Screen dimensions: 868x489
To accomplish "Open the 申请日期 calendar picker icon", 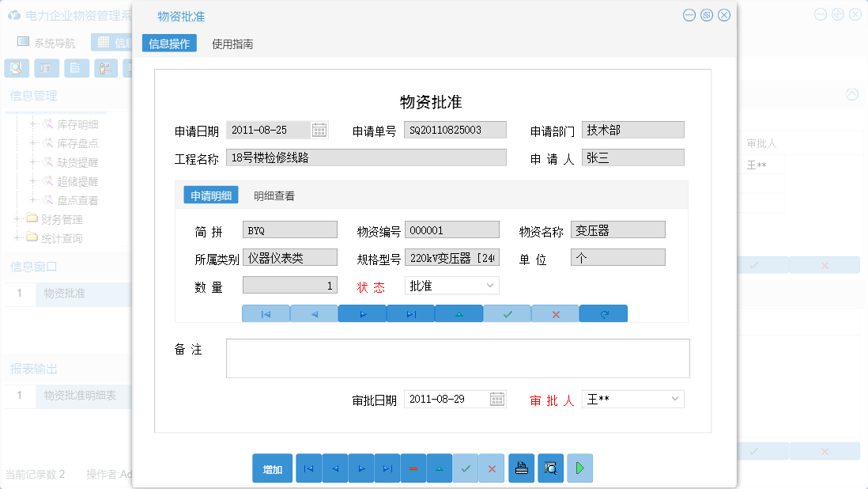I will coord(319,129).
